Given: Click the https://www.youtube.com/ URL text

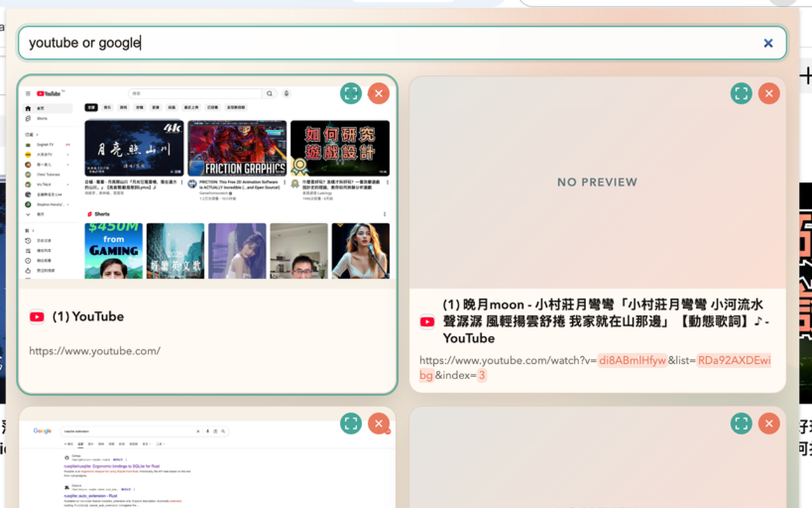Looking at the screenshot, I should [x=95, y=351].
